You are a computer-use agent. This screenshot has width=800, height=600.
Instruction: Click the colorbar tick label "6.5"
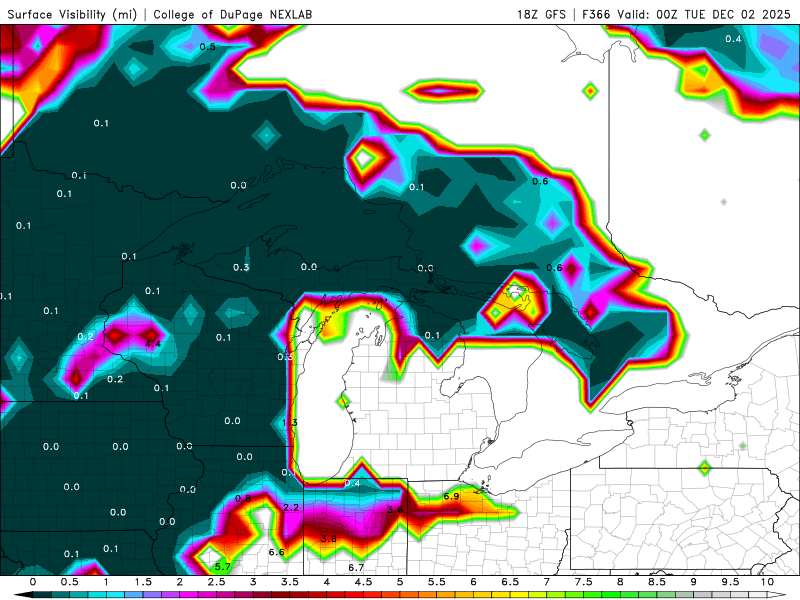tap(510, 582)
